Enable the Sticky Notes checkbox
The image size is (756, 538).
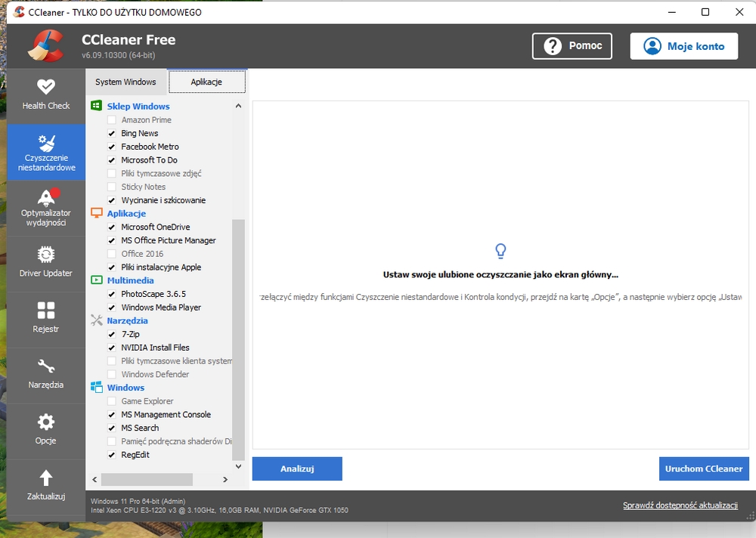tap(112, 187)
